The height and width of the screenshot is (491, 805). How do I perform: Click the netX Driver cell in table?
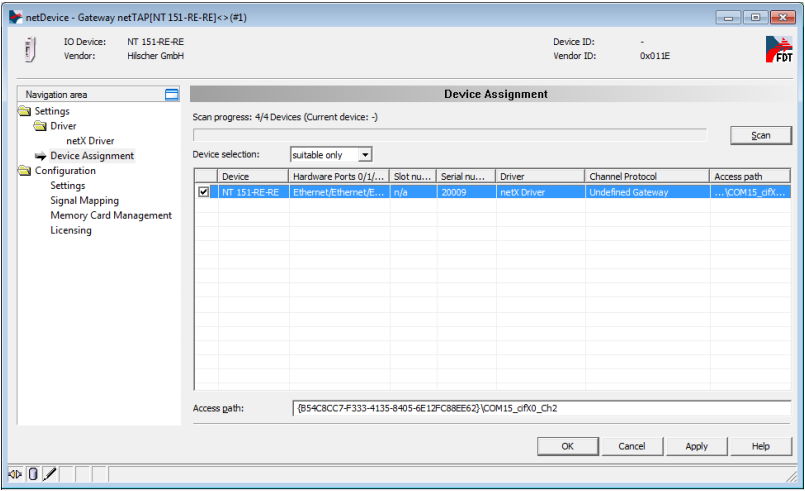pyautogui.click(x=540, y=192)
